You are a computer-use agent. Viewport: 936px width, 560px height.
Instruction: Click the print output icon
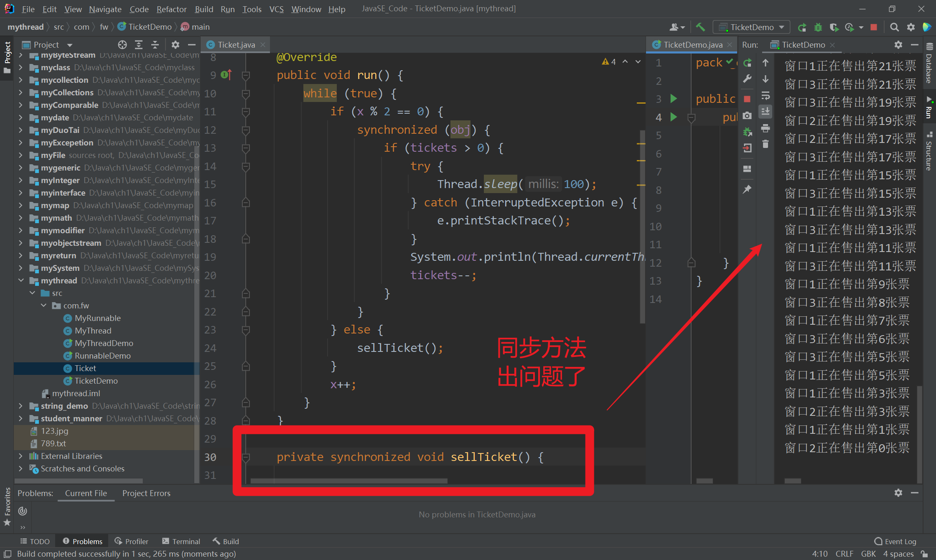pyautogui.click(x=766, y=128)
